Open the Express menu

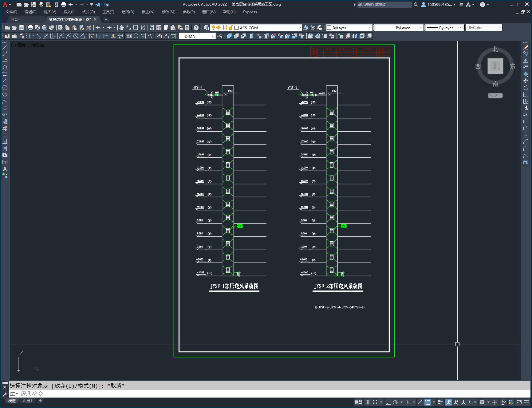[250, 12]
